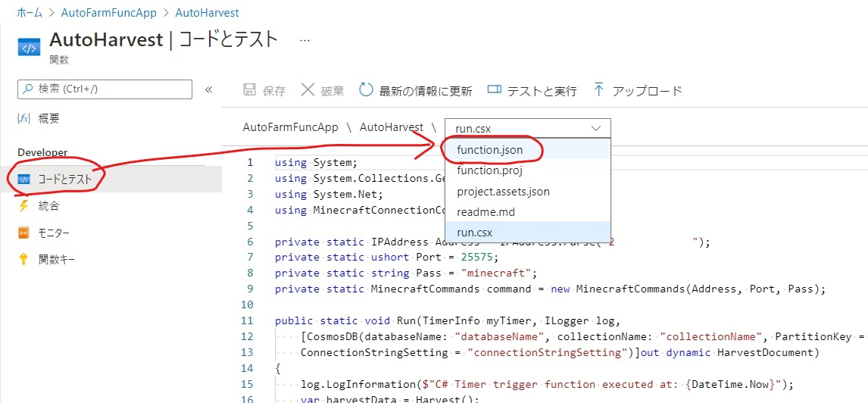
Task: Choose readme.md from file dropdown
Action: click(x=528, y=211)
